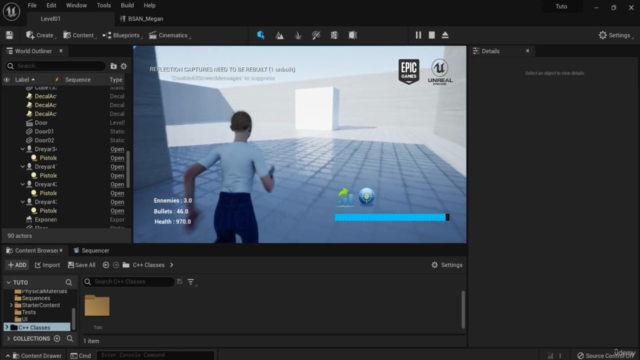Open the Edit menu
The image size is (640, 360).
(x=51, y=5)
